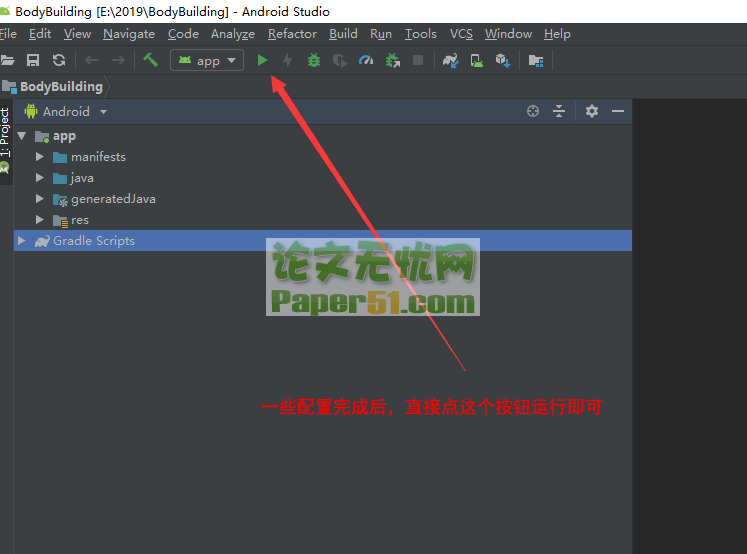Expand the generatedJava folder arrow

point(40,199)
